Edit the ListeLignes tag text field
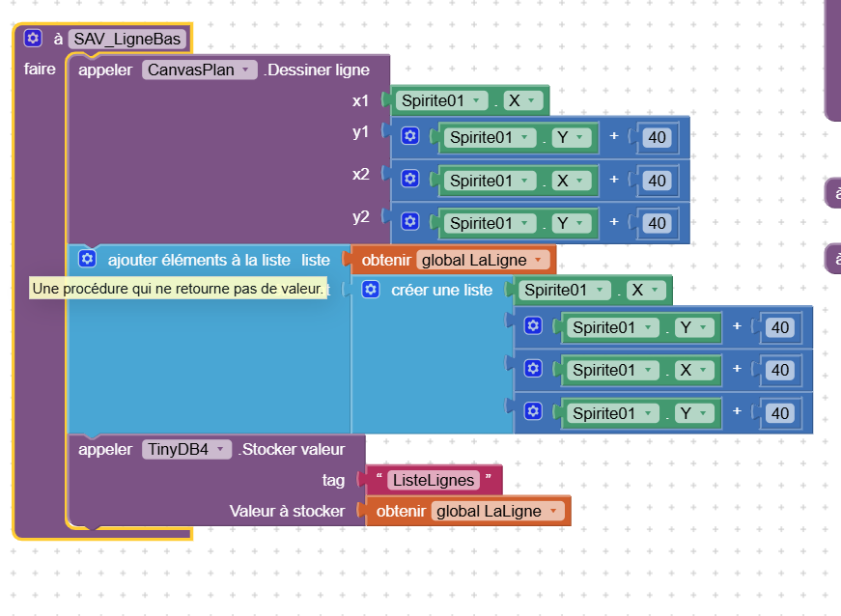Image resolution: width=841 pixels, height=616 pixels. point(432,480)
